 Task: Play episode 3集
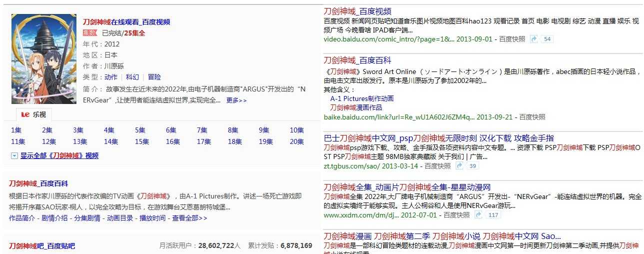(78, 130)
